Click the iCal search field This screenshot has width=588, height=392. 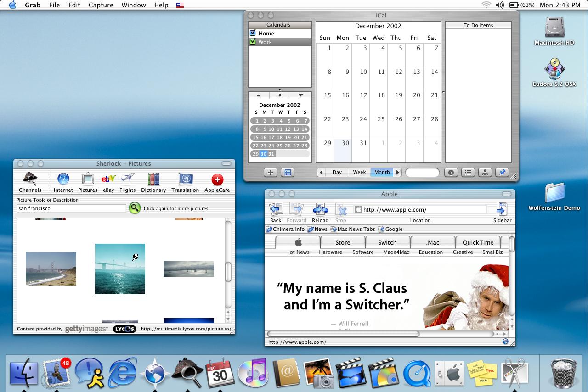point(422,172)
